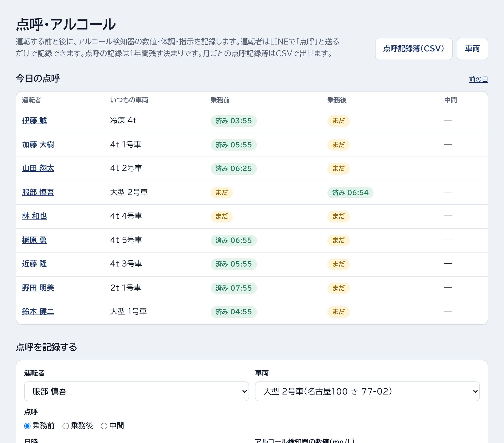
Task: Expand the 運転者 dropdown showing 服部 慎吾
Action: pos(136,391)
